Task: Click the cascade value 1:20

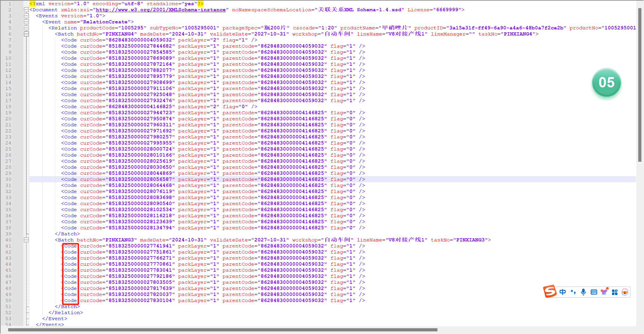Action: click(x=328, y=28)
